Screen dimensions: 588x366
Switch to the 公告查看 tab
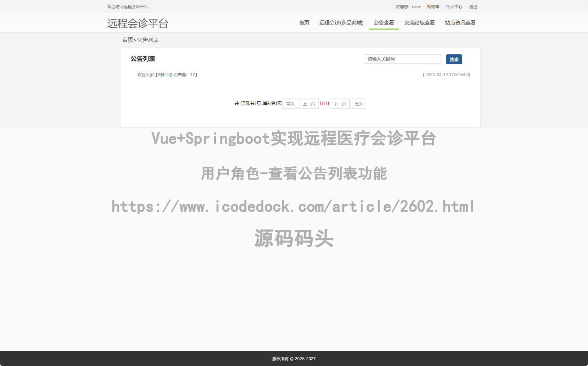(x=384, y=22)
